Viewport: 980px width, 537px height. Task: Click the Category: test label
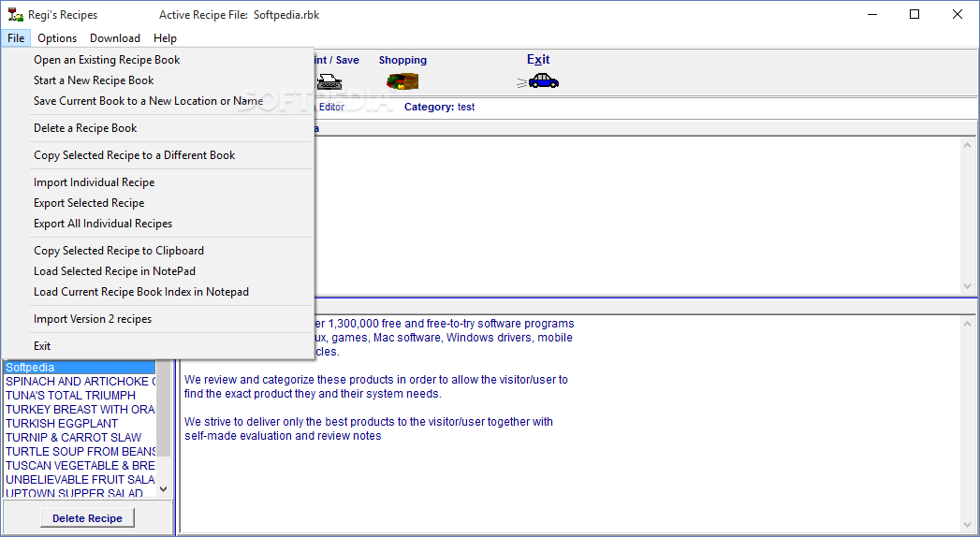coord(439,107)
